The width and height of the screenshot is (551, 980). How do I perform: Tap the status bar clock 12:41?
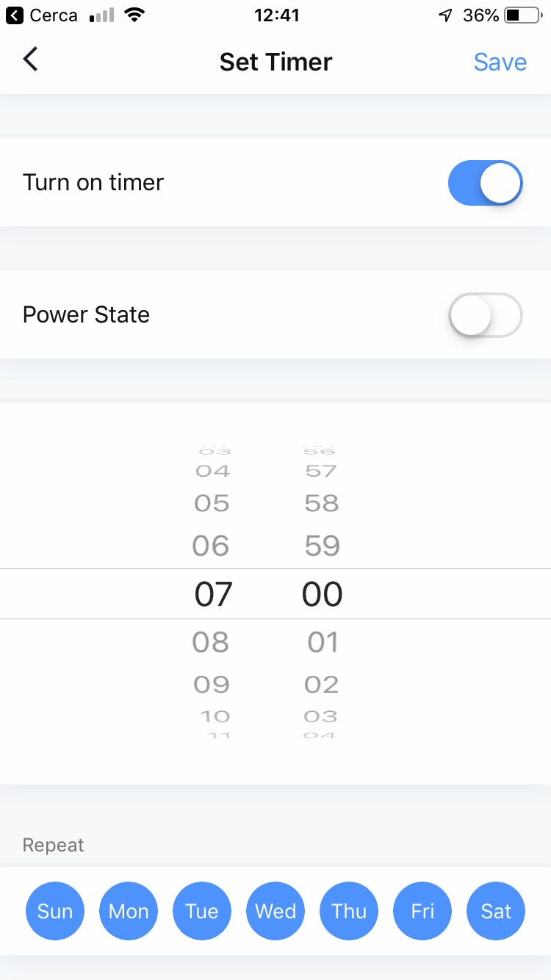275,15
